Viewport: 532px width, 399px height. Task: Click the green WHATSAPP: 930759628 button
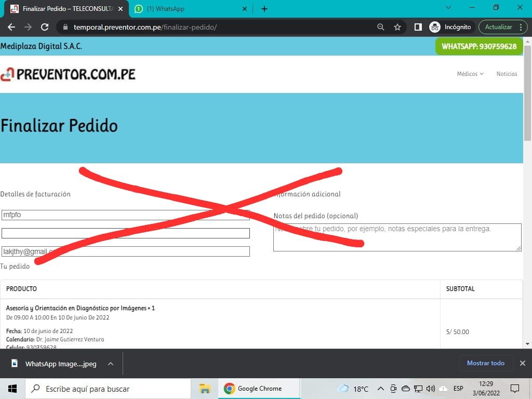pos(478,46)
